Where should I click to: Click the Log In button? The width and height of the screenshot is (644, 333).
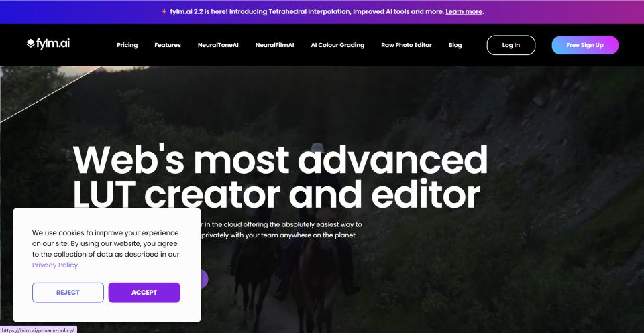click(511, 45)
